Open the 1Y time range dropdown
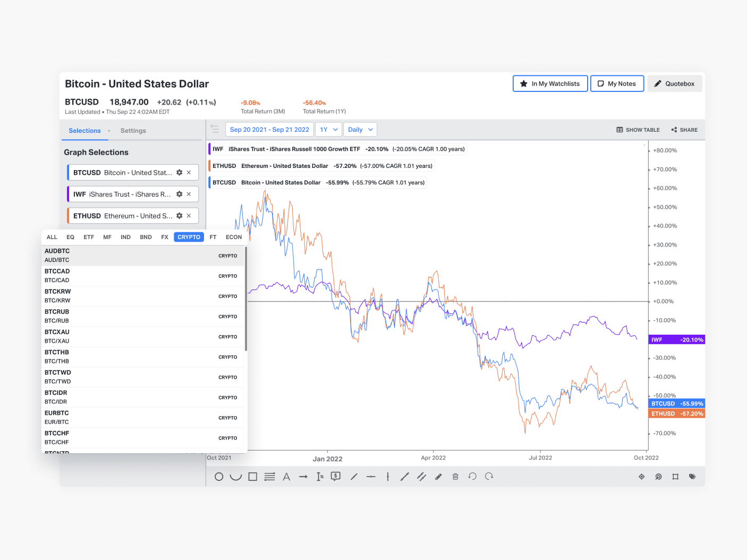This screenshot has width=747, height=560. click(328, 129)
